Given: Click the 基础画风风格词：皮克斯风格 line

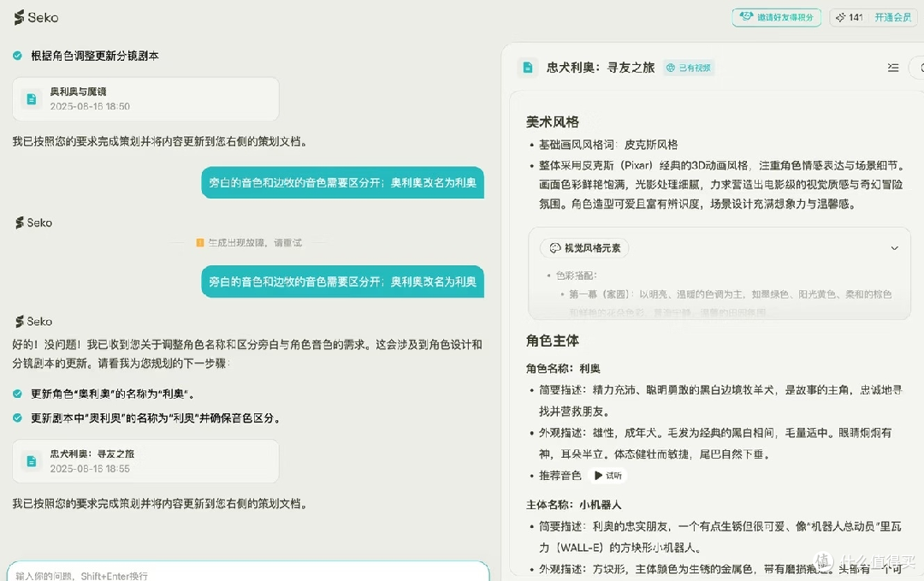Looking at the screenshot, I should pyautogui.click(x=608, y=145).
